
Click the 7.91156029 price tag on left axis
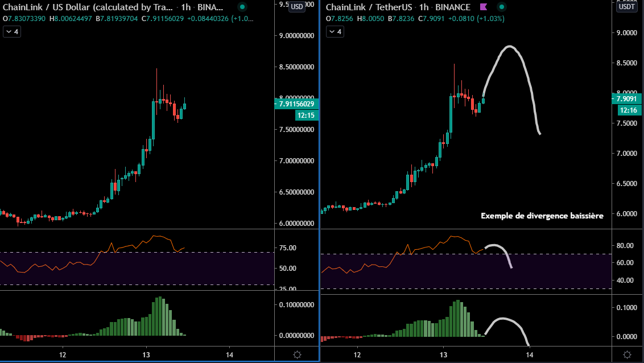pyautogui.click(x=296, y=104)
